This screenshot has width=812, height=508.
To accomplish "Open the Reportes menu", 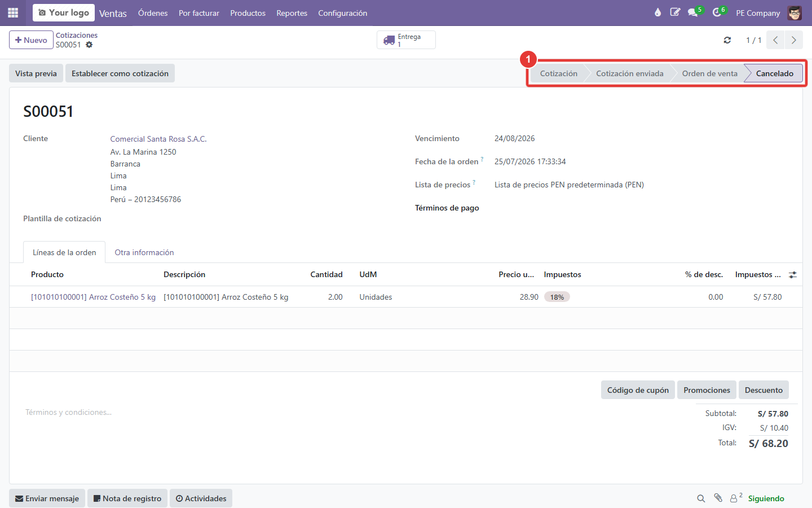I will coord(292,13).
